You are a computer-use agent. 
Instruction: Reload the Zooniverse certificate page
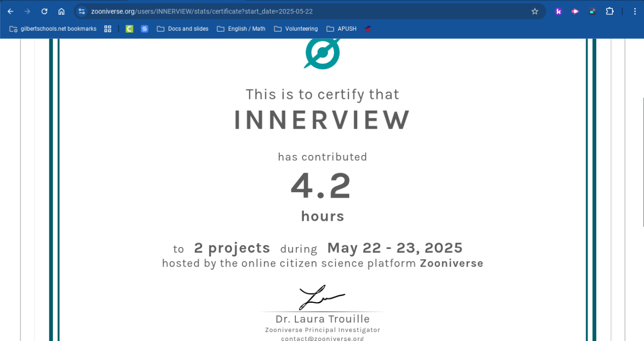pos(44,11)
